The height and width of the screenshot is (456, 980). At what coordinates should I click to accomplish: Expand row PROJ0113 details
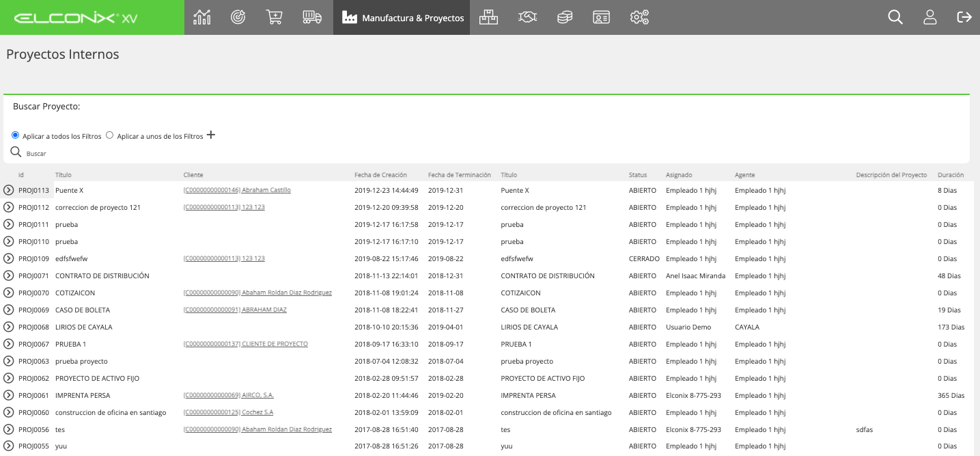pyautogui.click(x=9, y=190)
